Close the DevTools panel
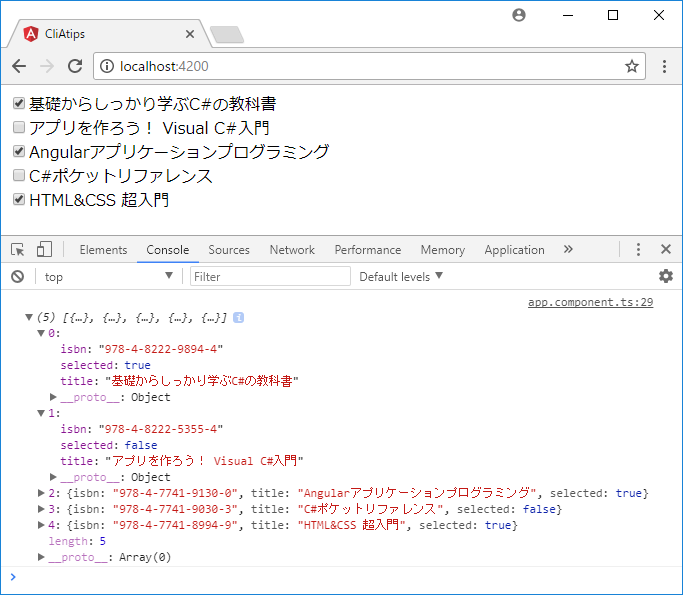Viewport: 683px width, 595px height. [666, 249]
